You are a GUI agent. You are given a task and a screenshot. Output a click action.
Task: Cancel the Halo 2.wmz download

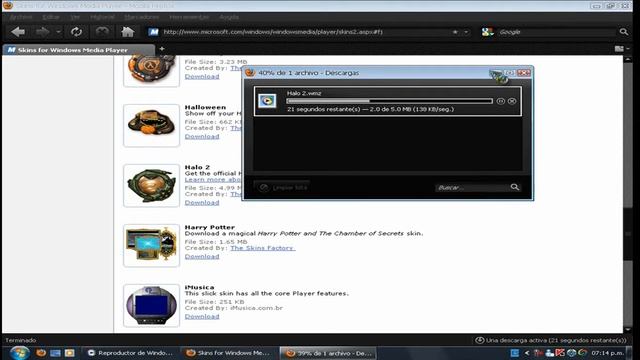512,101
